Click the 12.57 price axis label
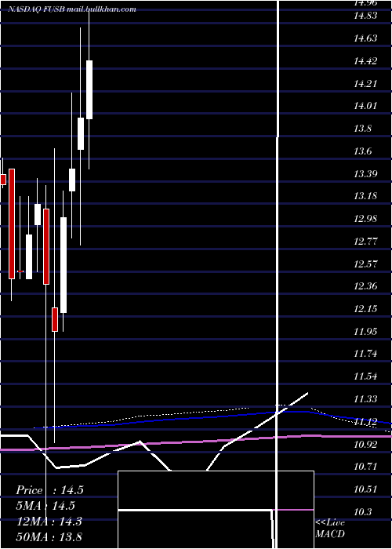Image resolution: width=392 pixels, height=549 pixels. click(365, 264)
